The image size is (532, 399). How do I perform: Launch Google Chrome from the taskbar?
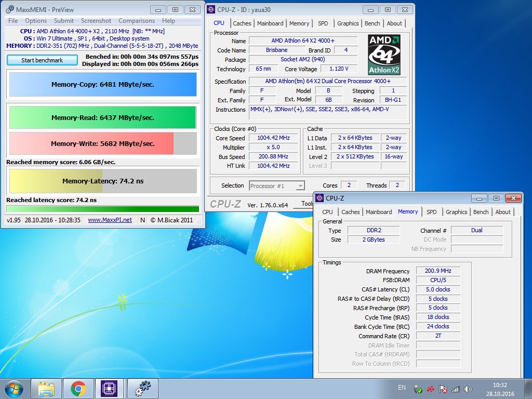point(78,389)
